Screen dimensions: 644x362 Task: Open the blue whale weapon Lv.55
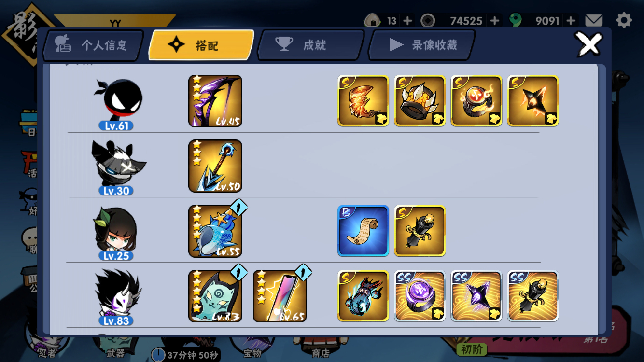click(215, 231)
